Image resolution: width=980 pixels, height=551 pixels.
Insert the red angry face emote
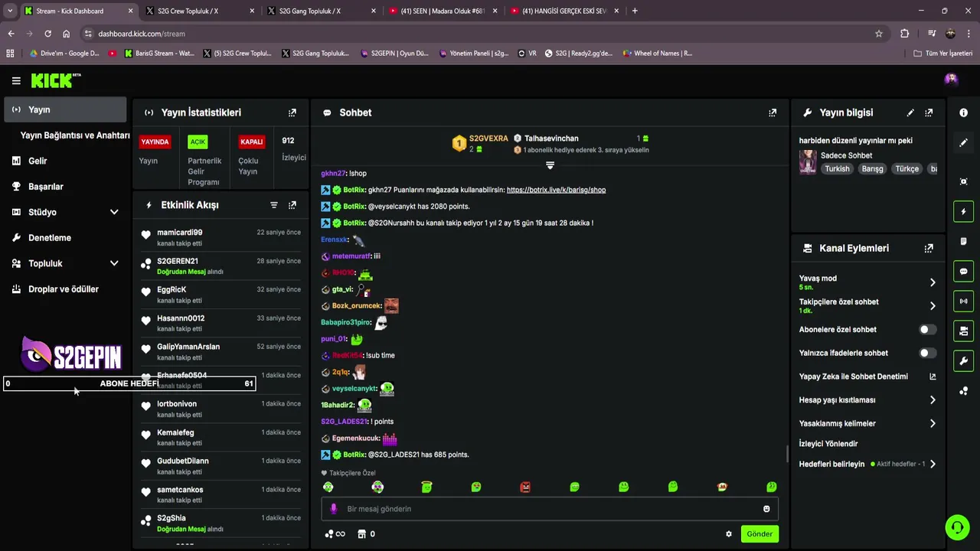point(525,487)
